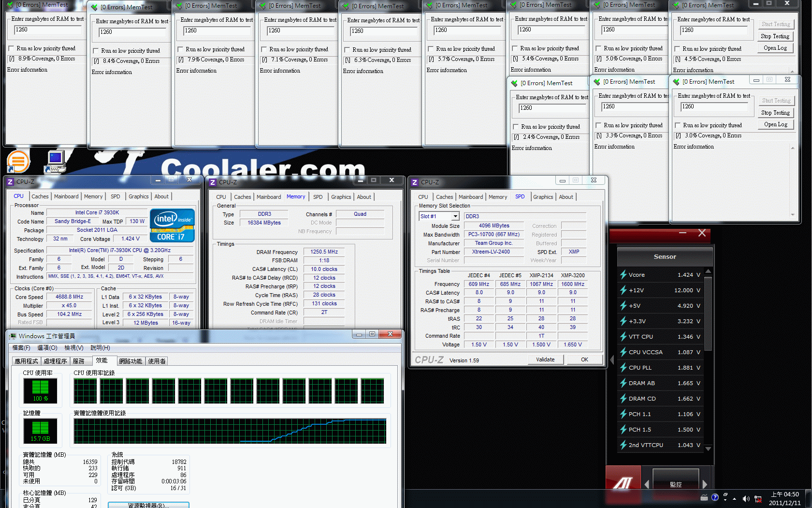This screenshot has width=812, height=508.
Task: Click the Intel Core i7 logo badge
Action: tap(172, 225)
